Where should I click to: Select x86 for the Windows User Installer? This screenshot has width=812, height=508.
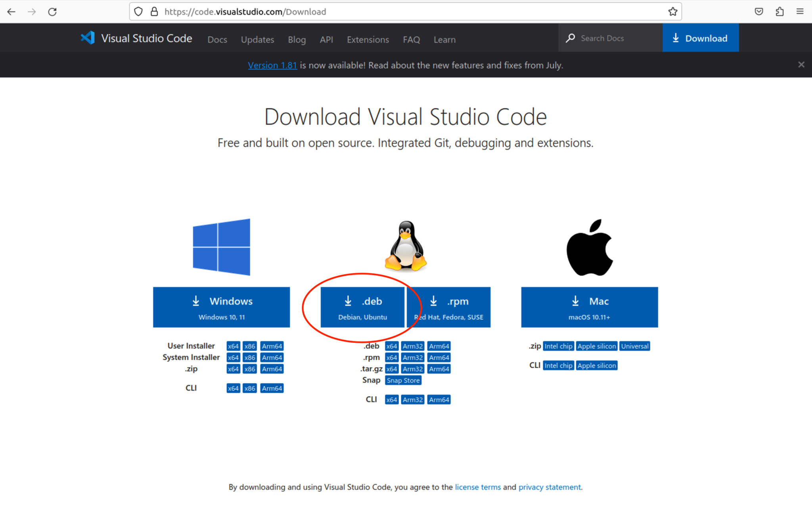(x=249, y=346)
